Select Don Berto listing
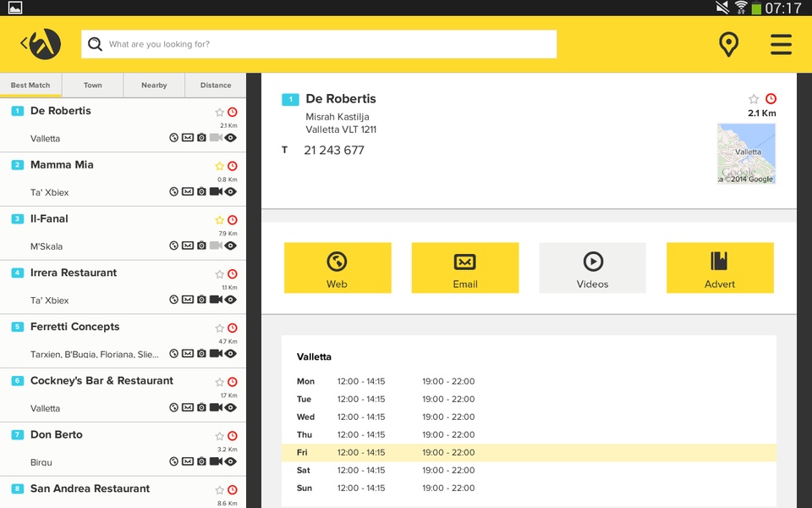812x508 pixels. point(123,449)
